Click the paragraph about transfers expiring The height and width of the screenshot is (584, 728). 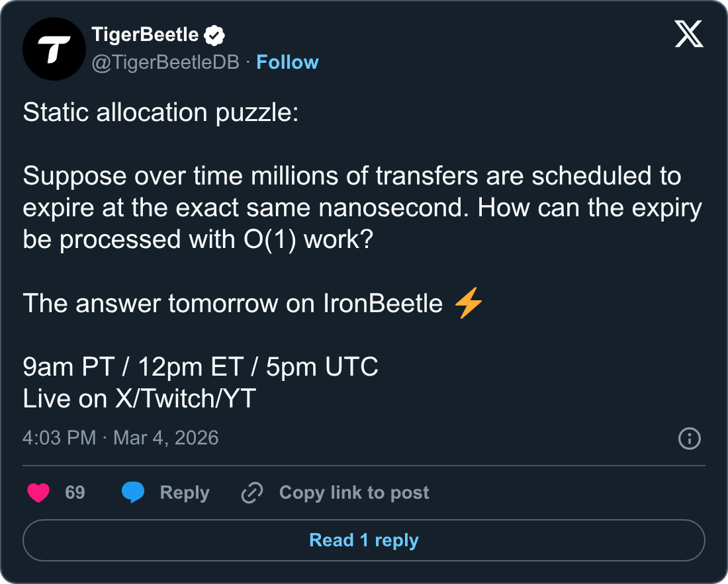361,208
